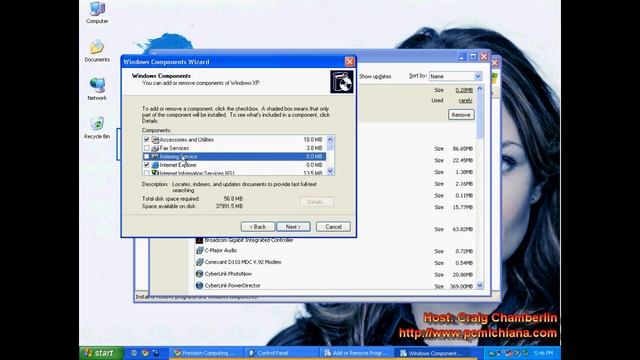
Task: Switch to Precision Computing taskbar window
Action: pyautogui.click(x=206, y=353)
